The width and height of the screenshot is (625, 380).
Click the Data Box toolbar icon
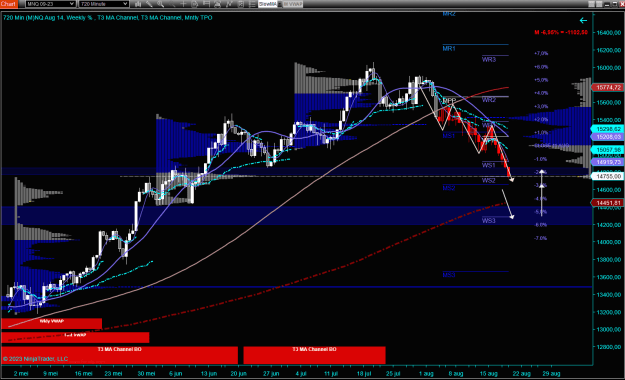[x=206, y=4]
